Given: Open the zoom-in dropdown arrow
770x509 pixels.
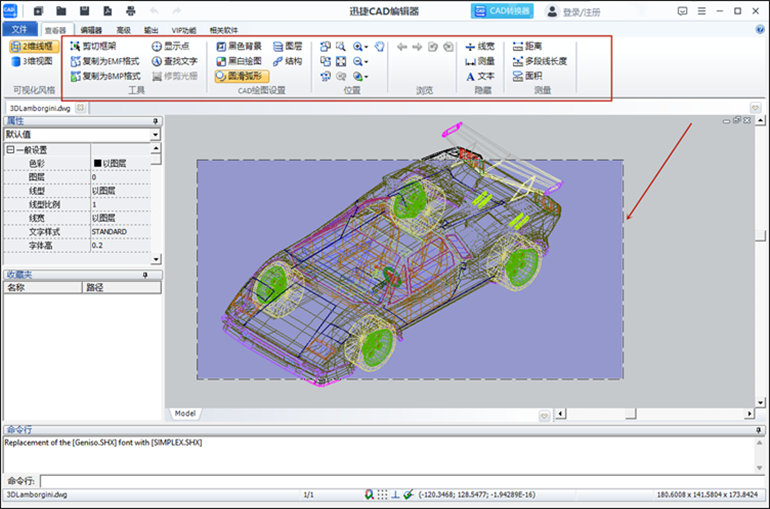Looking at the screenshot, I should point(366,47).
